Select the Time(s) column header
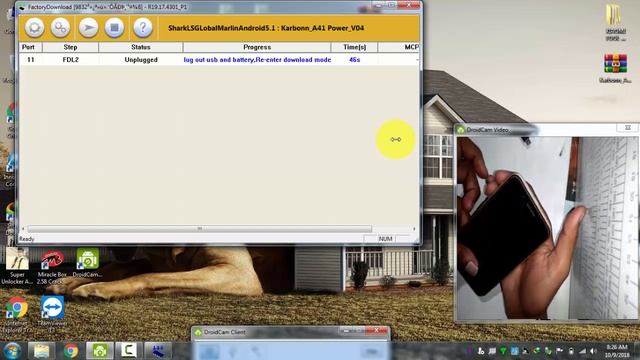 tap(354, 47)
